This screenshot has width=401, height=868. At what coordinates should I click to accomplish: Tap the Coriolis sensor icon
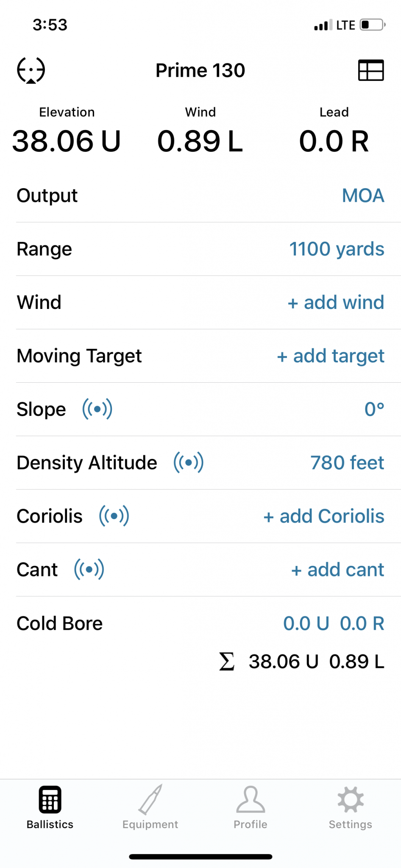click(114, 516)
